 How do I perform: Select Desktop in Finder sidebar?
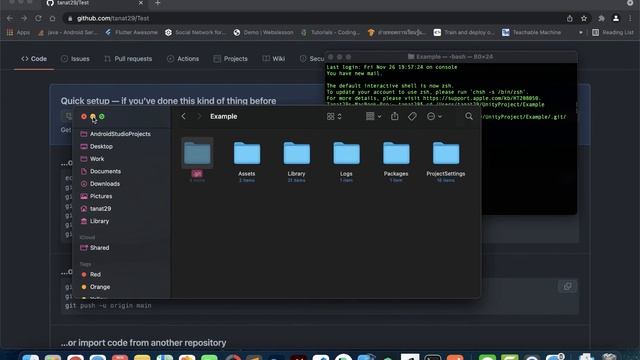coord(97,146)
